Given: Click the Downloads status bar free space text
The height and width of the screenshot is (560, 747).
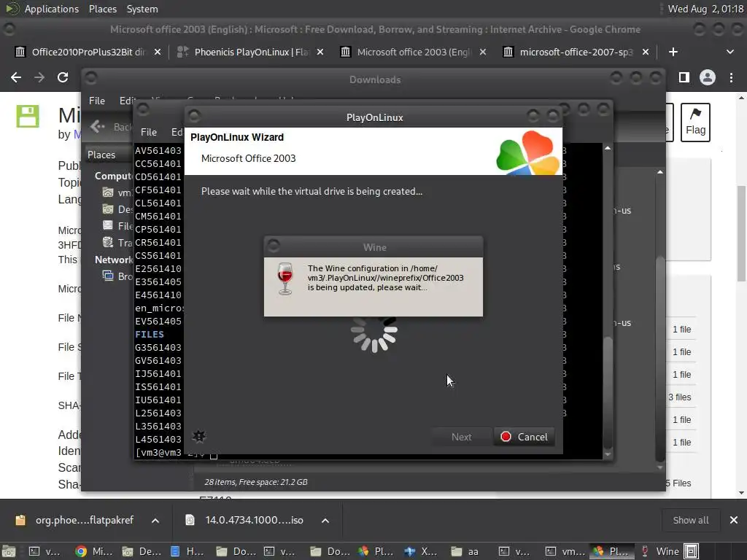Looking at the screenshot, I should pyautogui.click(x=255, y=482).
